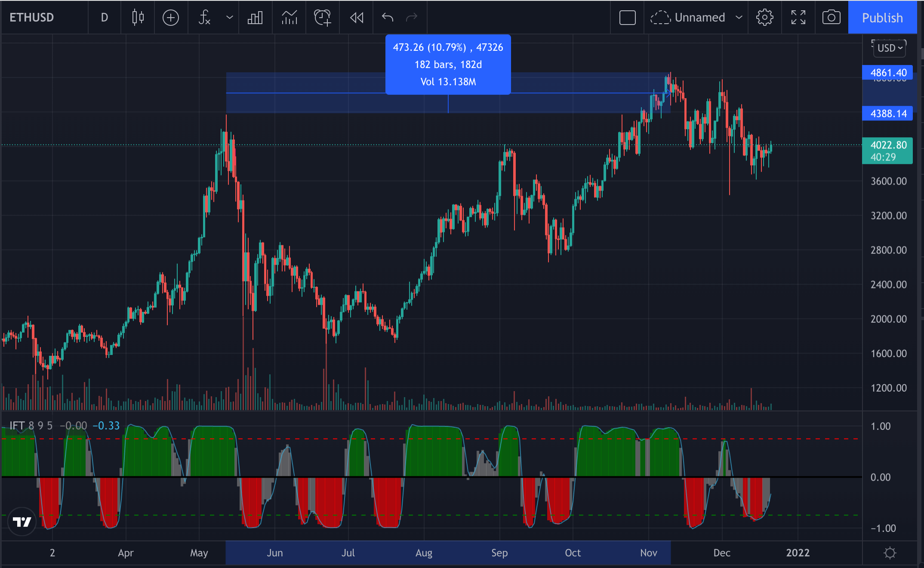Click the 1.00 indicator scale label
Image resolution: width=924 pixels, height=568 pixels.
pos(880,426)
